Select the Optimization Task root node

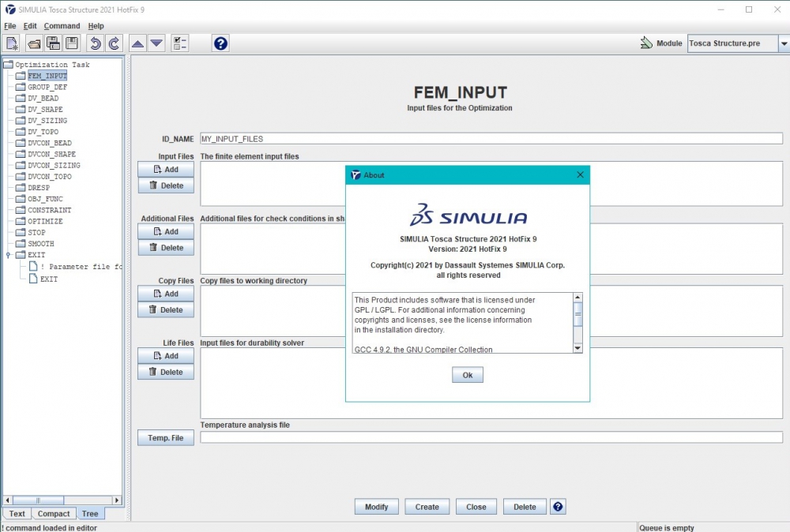[x=52, y=65]
